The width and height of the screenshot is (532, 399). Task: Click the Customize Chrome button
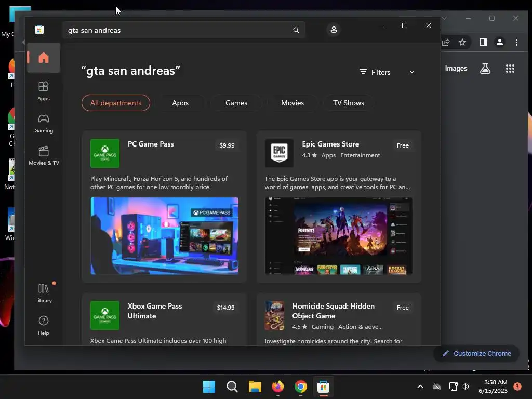click(477, 353)
